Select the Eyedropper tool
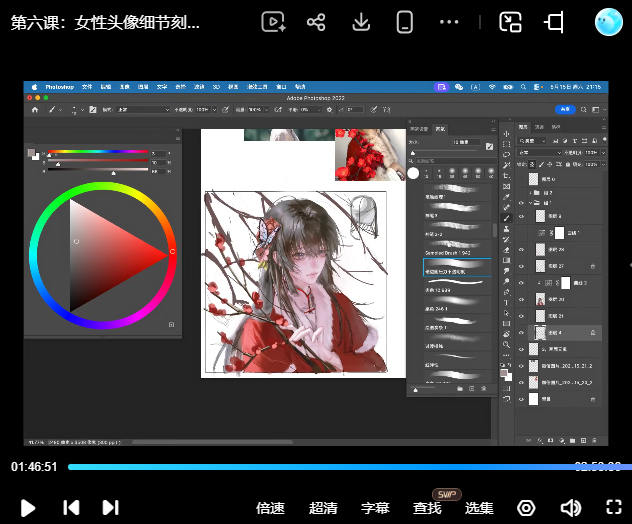Image resolution: width=632 pixels, height=524 pixels. point(506,197)
